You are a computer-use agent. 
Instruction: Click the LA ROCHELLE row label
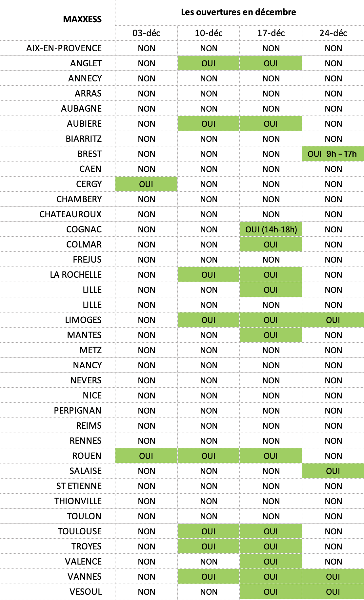pos(76,275)
